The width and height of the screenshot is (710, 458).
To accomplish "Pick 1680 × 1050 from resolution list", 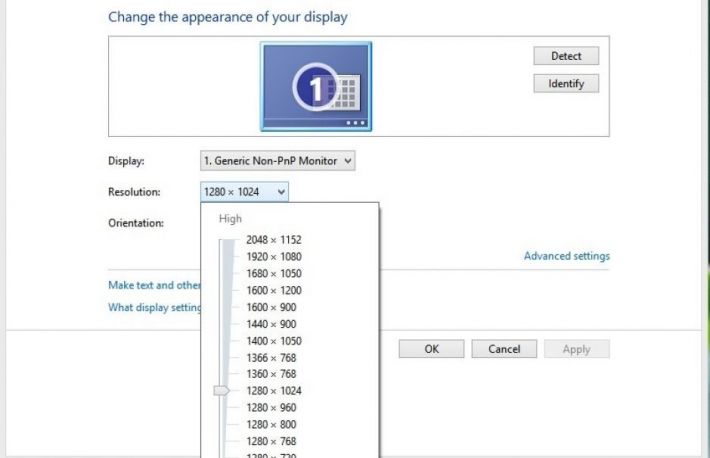I will click(273, 274).
